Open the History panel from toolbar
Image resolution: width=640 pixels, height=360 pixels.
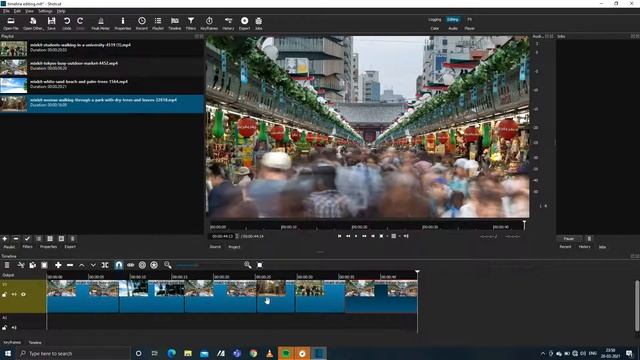pyautogui.click(x=228, y=23)
